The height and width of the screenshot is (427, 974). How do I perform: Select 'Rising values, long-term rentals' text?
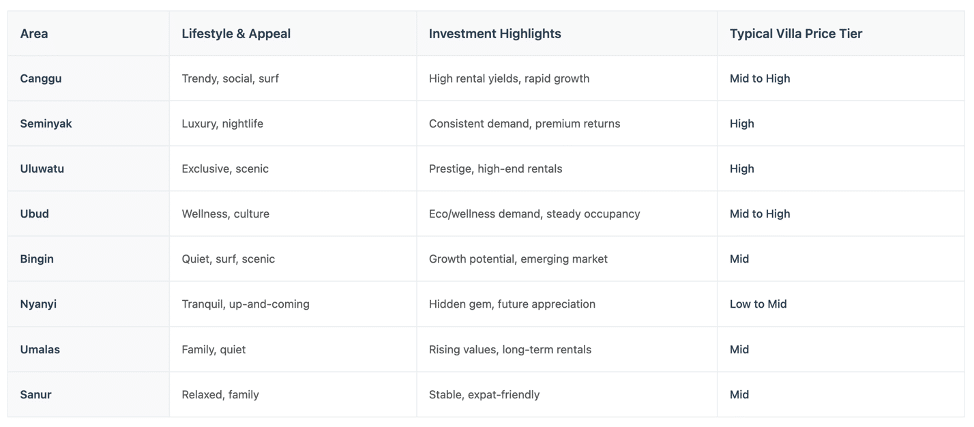[x=510, y=349]
